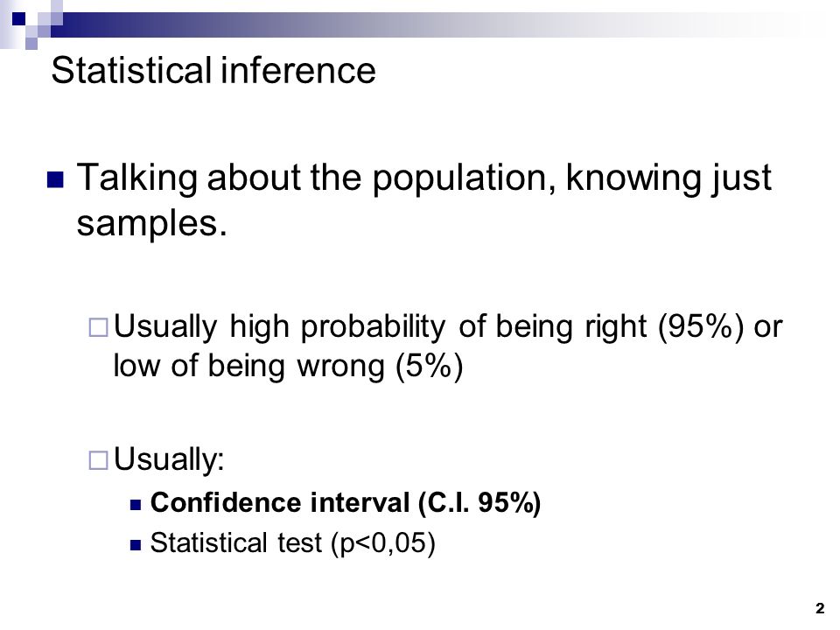This screenshot has width=840, height=630.
Task: Click the bold text 'Confidence interval (C.I. 95%)'
Action: pos(346,503)
